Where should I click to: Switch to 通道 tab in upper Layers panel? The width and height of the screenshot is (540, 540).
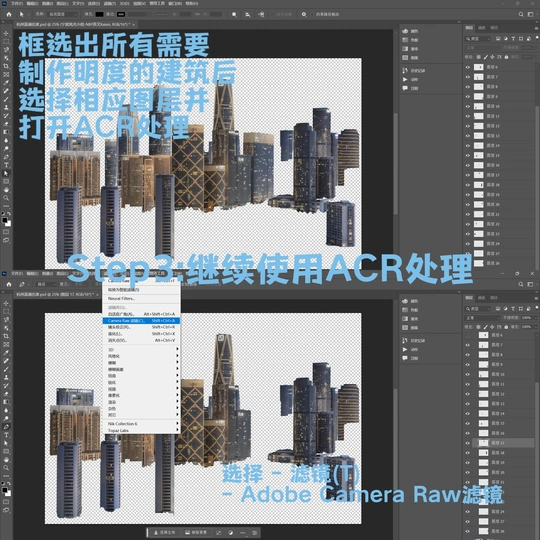click(x=482, y=28)
